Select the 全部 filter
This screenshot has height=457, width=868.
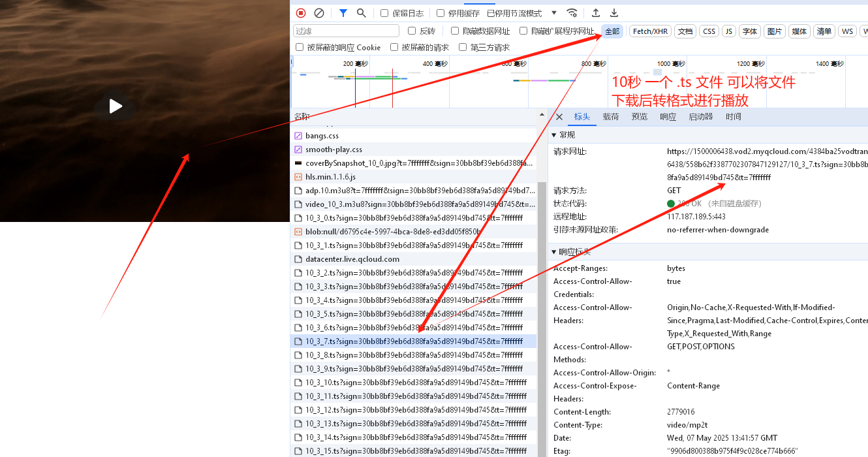click(x=612, y=31)
